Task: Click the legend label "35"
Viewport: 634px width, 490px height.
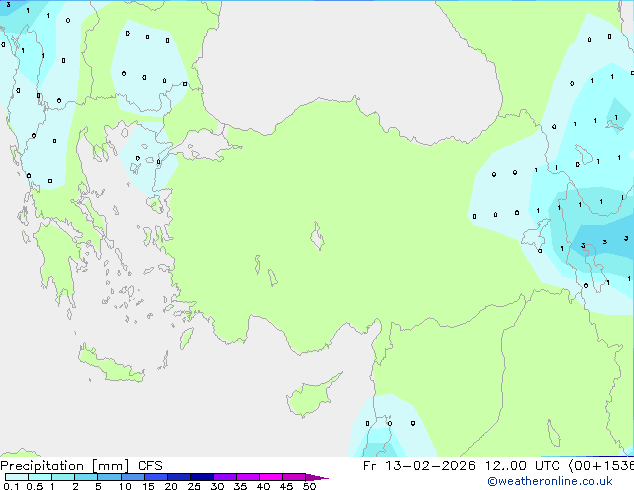Action: click(240, 486)
